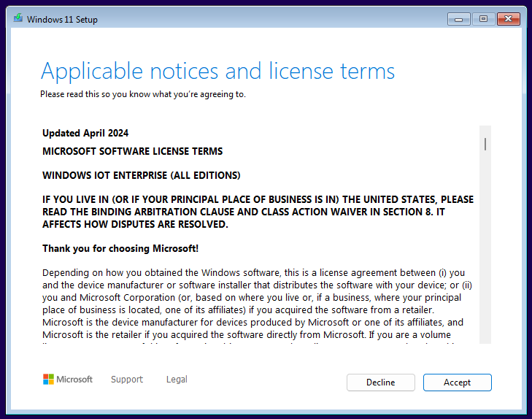Decline the license terms

pyautogui.click(x=381, y=383)
